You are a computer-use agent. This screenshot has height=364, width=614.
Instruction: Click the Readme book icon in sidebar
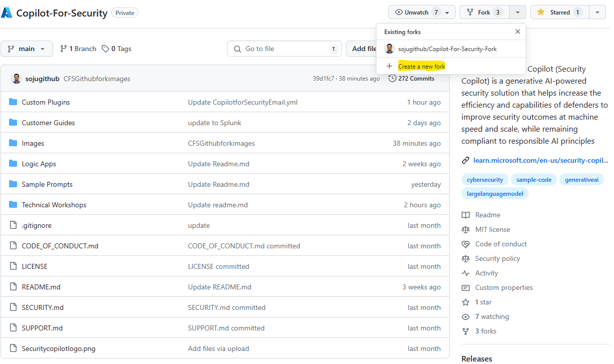[466, 215]
